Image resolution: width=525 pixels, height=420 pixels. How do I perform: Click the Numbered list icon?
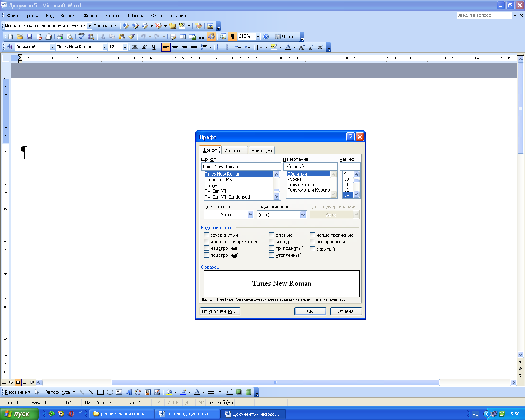220,47
